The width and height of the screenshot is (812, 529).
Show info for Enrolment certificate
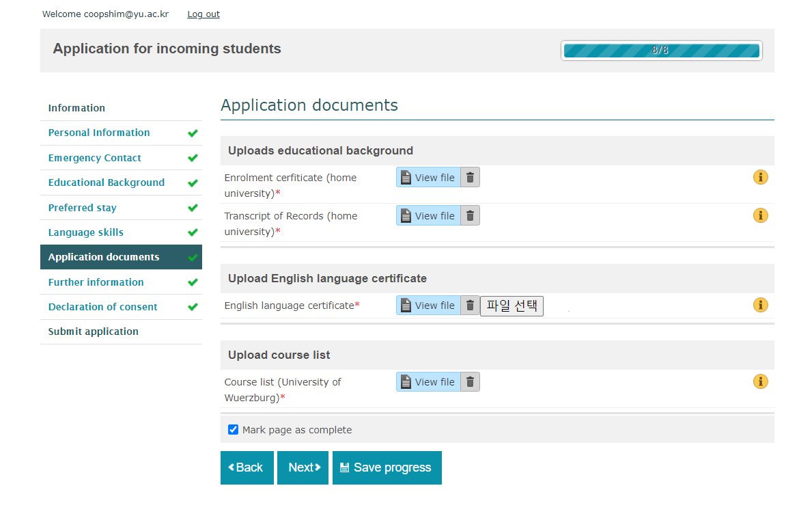pyautogui.click(x=760, y=178)
